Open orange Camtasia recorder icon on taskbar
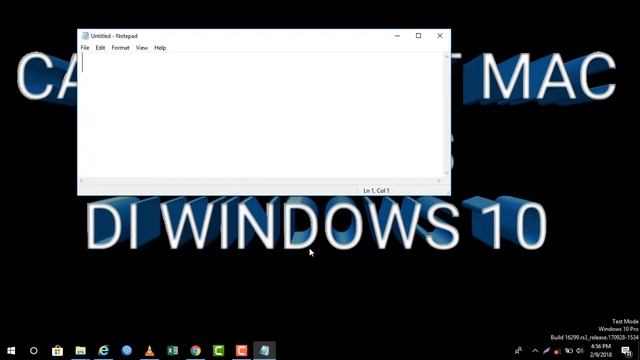Image resolution: width=640 pixels, height=360 pixels. (242, 351)
